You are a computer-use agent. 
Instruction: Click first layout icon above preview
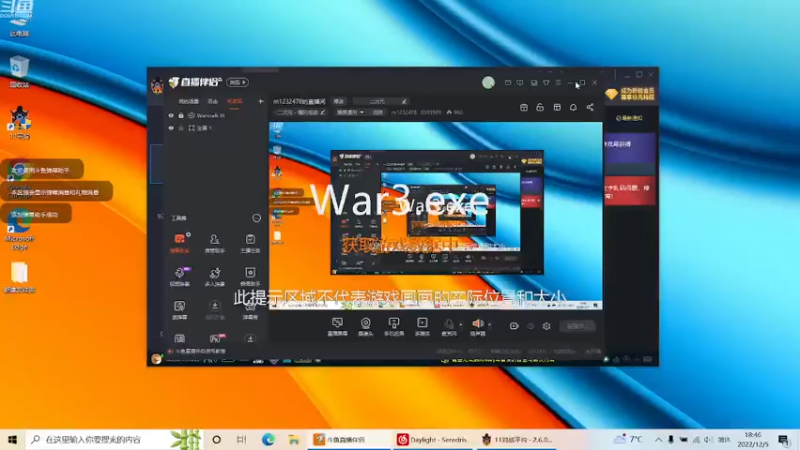523,107
